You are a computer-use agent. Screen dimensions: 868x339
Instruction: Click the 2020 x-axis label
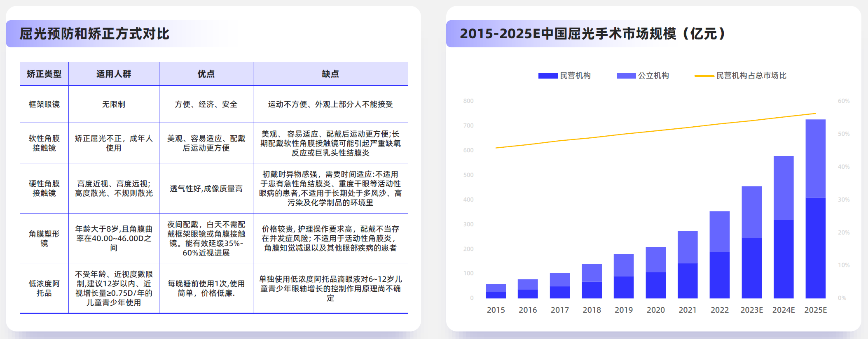[656, 310]
